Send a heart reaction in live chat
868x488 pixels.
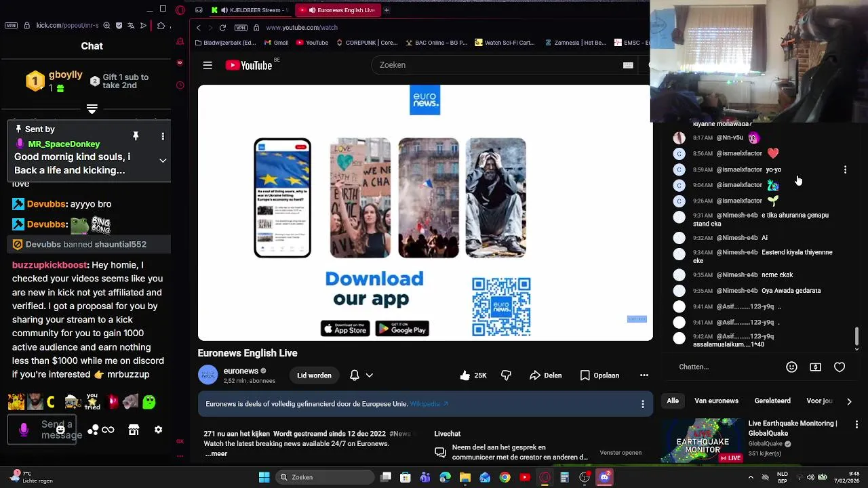[x=840, y=367]
